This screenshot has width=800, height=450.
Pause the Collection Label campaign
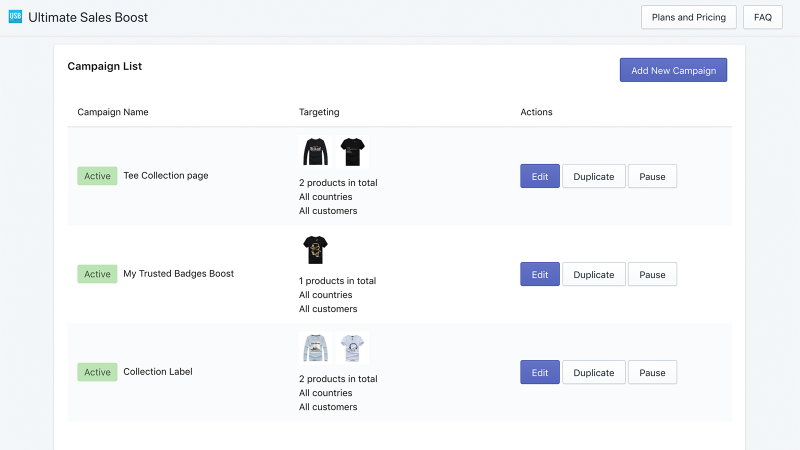pyautogui.click(x=653, y=372)
